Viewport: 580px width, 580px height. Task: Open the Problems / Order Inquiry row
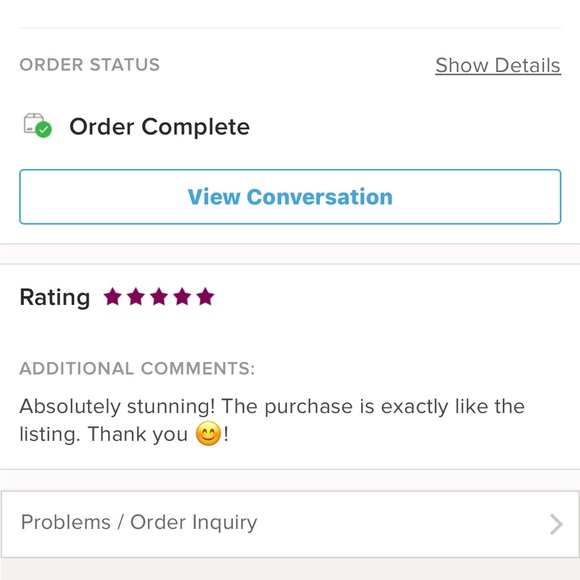pos(290,524)
